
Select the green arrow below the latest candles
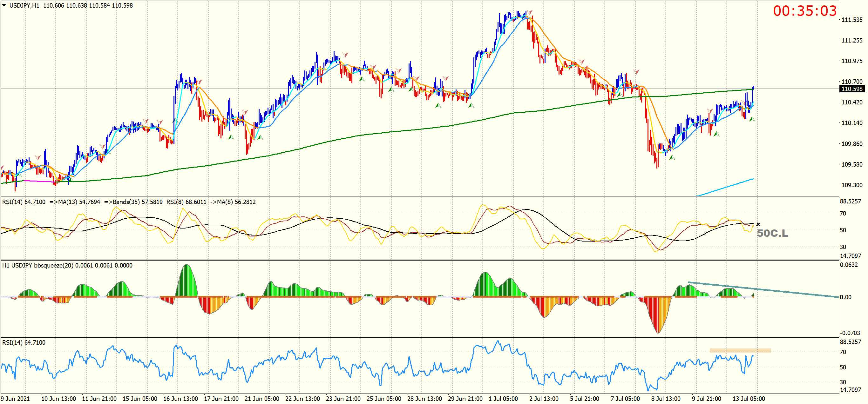(x=752, y=119)
